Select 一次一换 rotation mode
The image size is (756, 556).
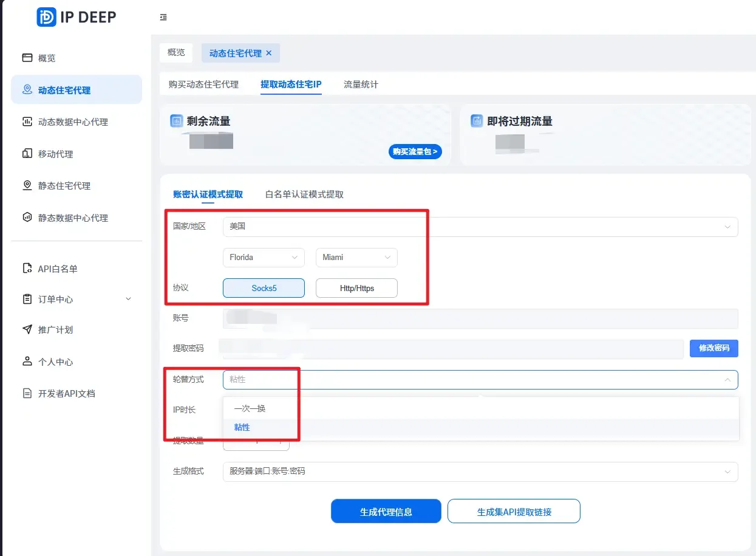249,410
